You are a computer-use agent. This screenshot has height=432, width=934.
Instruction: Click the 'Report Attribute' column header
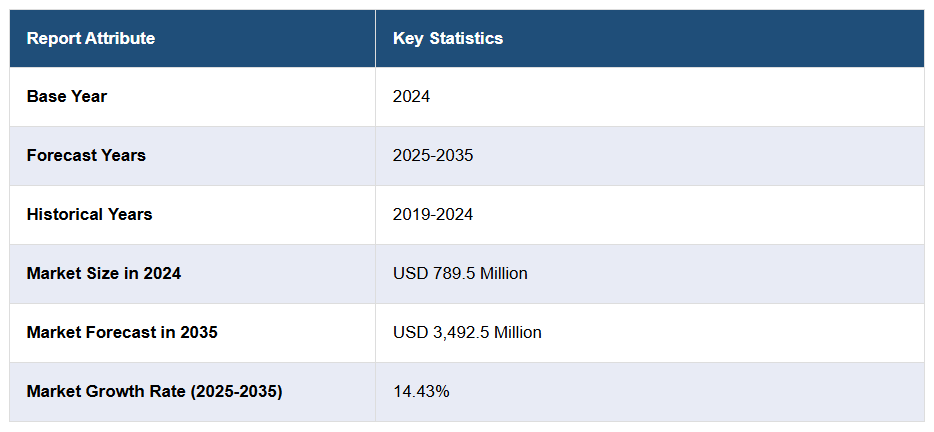91,39
